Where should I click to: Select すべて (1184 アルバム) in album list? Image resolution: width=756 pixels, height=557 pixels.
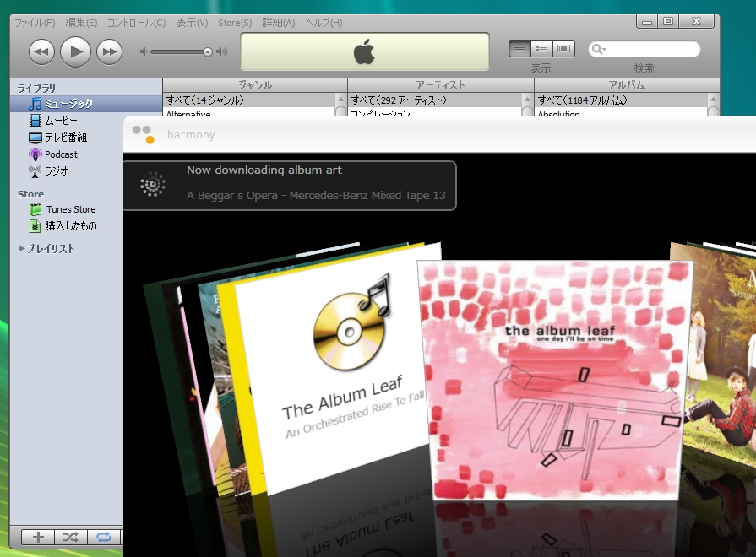(x=621, y=100)
